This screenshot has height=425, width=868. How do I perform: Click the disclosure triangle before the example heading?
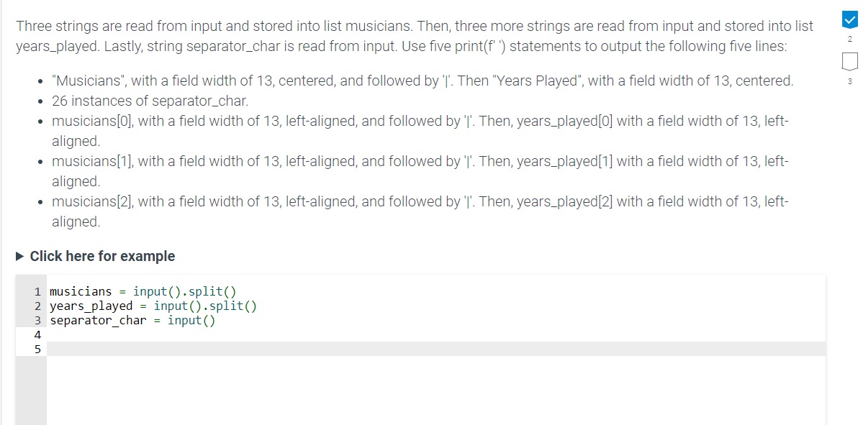19,256
